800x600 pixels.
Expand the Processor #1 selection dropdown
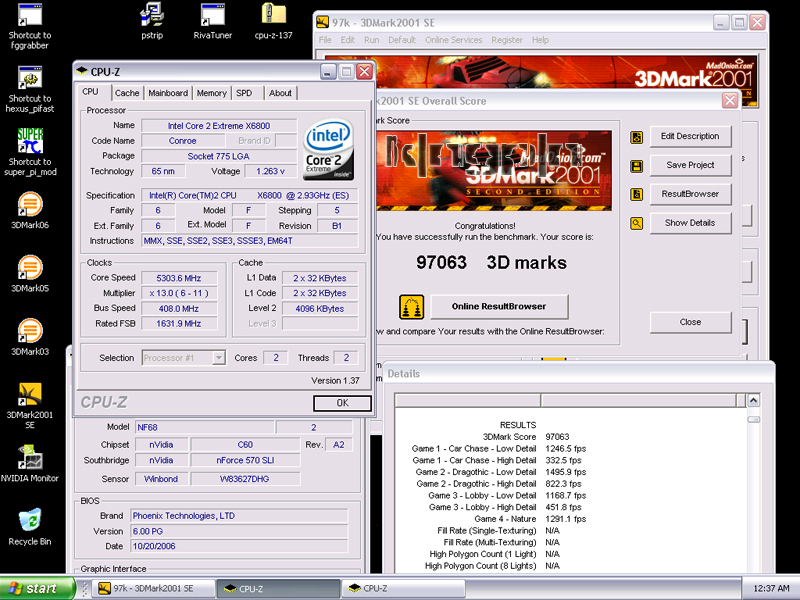(x=219, y=358)
